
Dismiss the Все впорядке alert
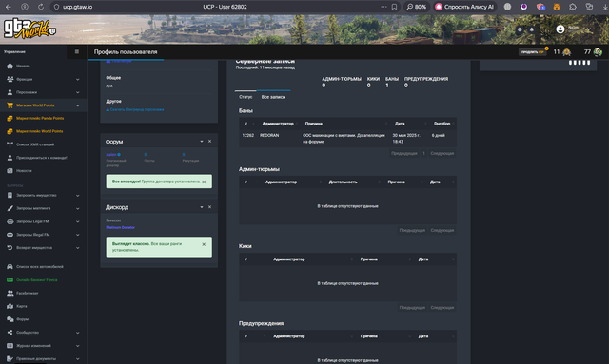pos(204,182)
